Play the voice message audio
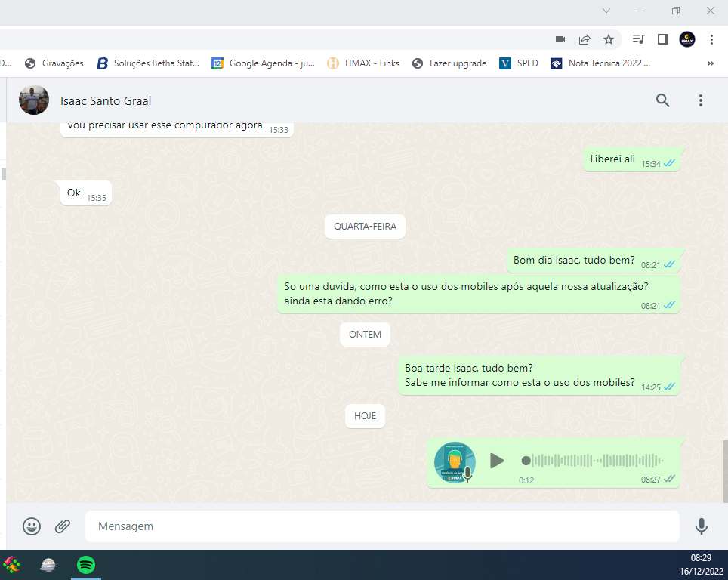728x580 pixels. pos(496,461)
